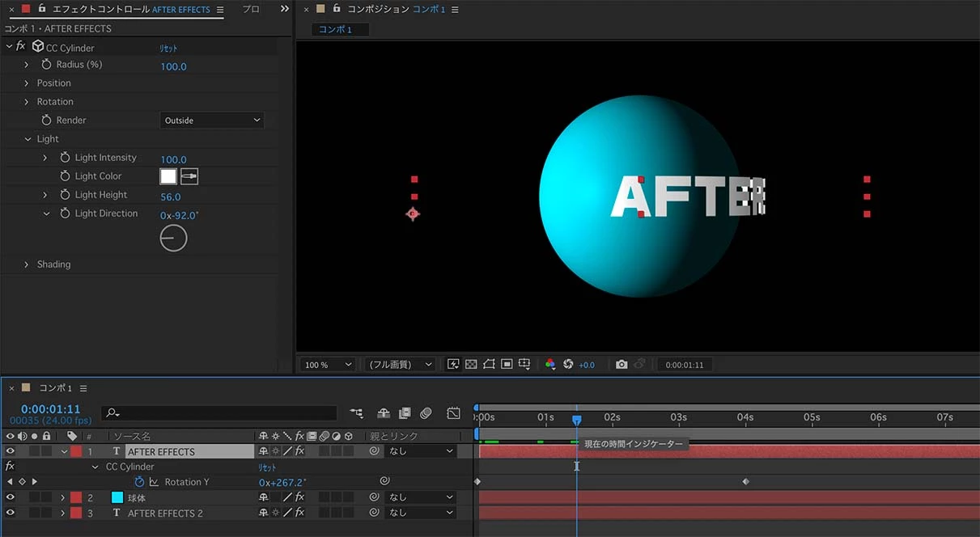This screenshot has height=537, width=980.
Task: Click Light Intensity value 100.0
Action: pyautogui.click(x=173, y=159)
